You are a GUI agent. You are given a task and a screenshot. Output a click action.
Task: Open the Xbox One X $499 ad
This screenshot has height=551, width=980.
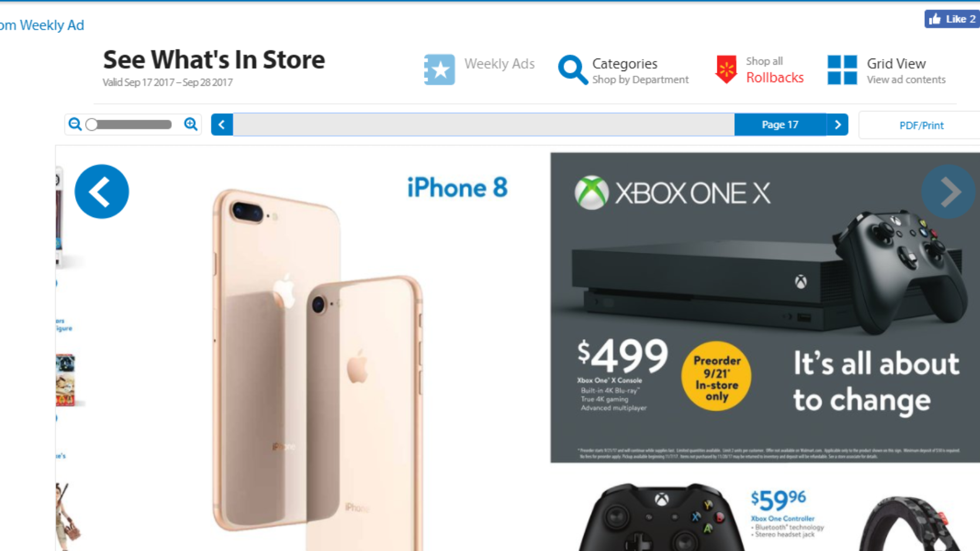click(765, 307)
